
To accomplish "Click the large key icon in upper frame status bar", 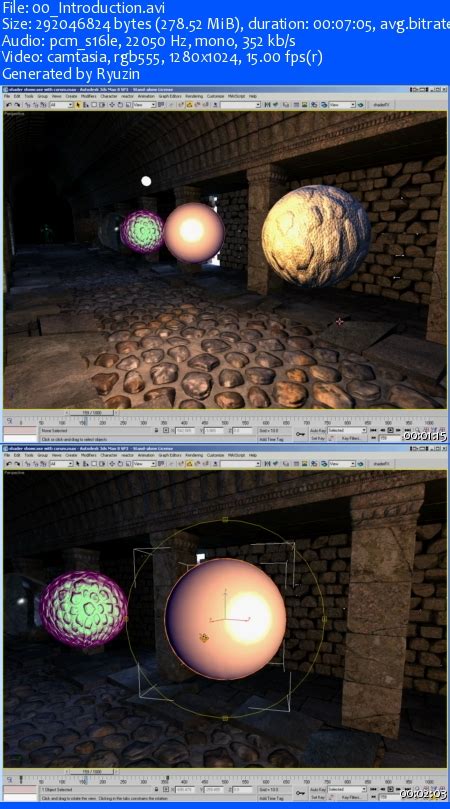I will pyautogui.click(x=300, y=434).
